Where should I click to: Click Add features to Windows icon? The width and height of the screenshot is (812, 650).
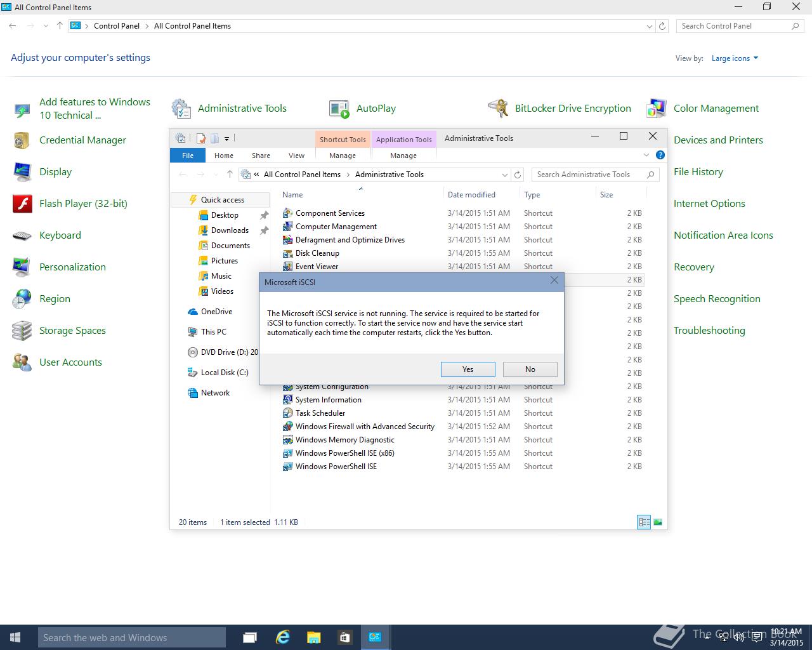point(22,111)
